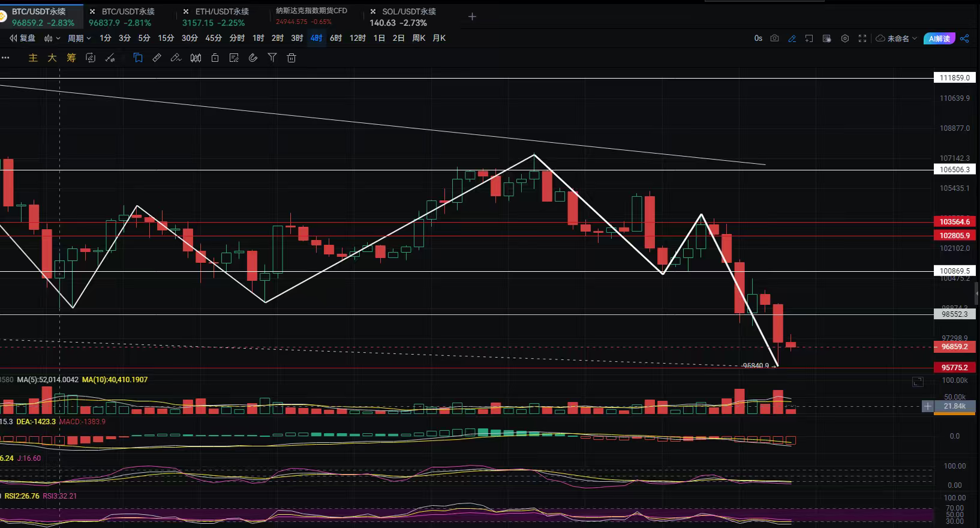Switch to the ETH/USDT永续 tab

coord(221,11)
